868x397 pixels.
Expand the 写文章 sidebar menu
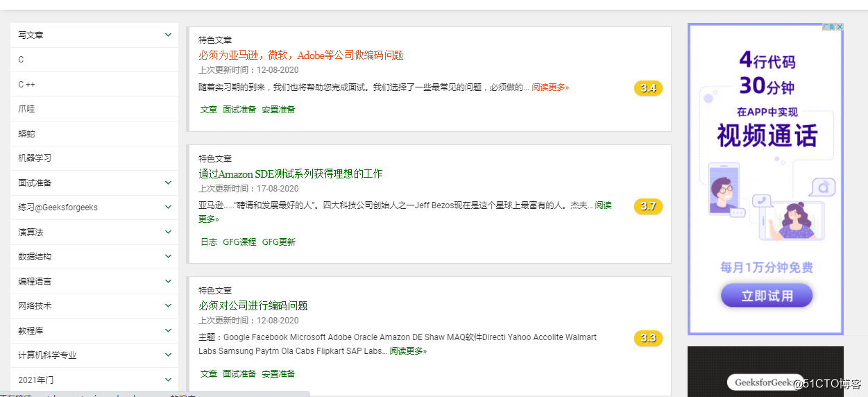click(x=169, y=35)
